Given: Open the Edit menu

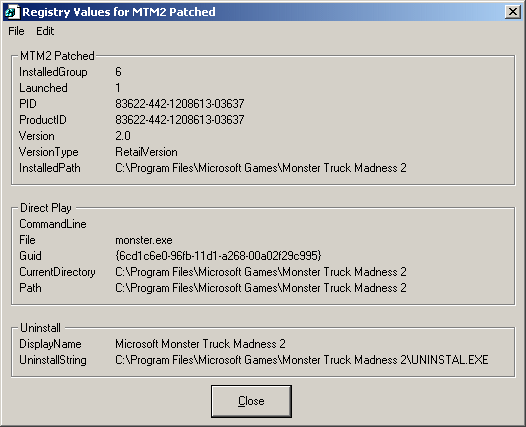Looking at the screenshot, I should (x=45, y=31).
